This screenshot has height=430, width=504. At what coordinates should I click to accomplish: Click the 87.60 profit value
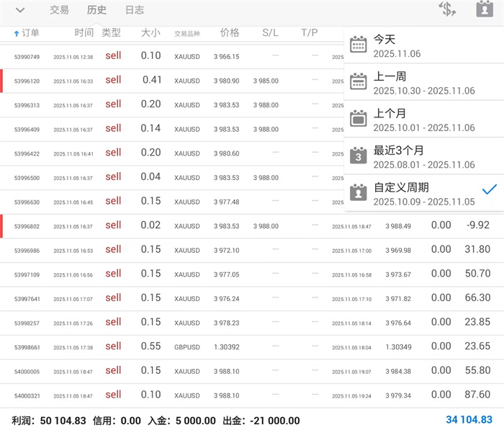[477, 394]
